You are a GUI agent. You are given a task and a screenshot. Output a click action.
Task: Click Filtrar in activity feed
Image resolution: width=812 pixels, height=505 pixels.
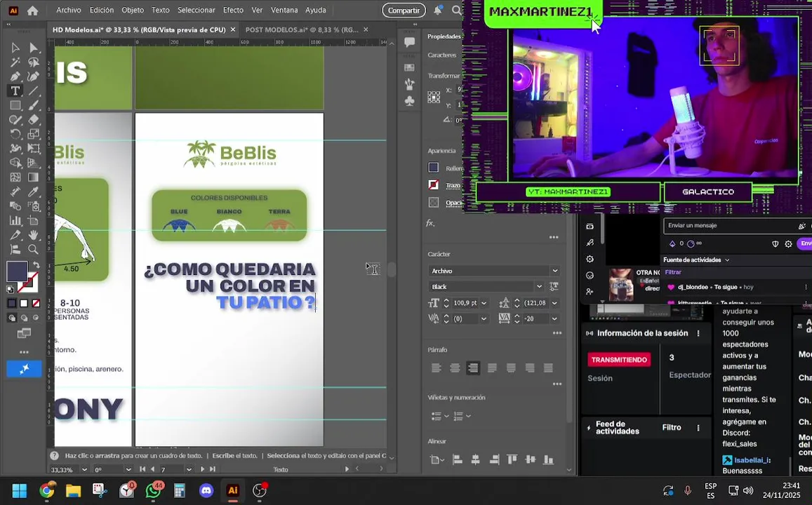[673, 272]
